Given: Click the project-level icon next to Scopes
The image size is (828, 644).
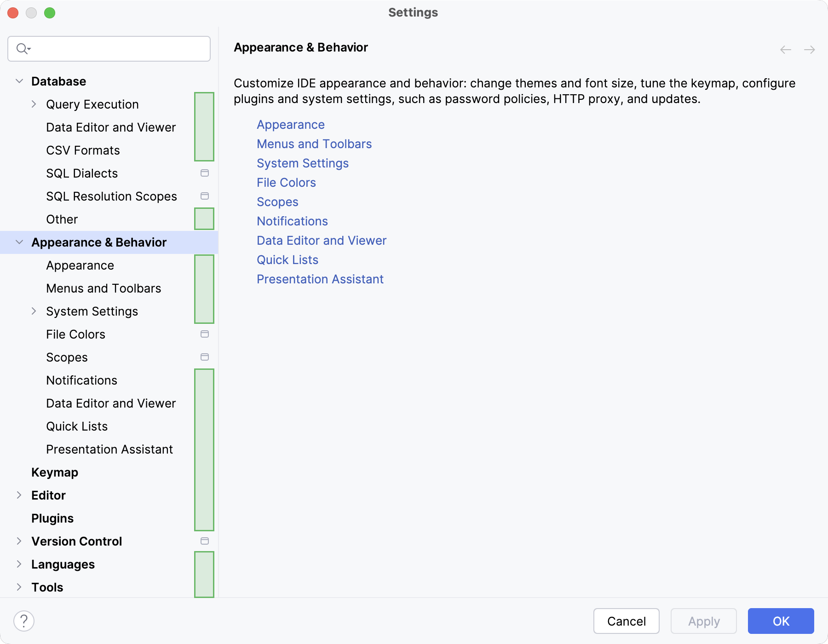Looking at the screenshot, I should 205,357.
